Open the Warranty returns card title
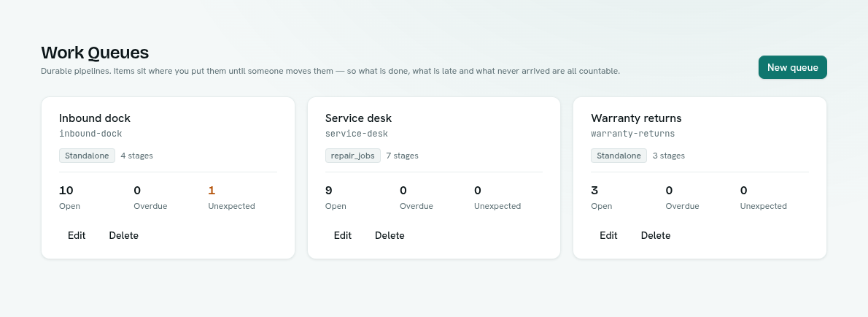Screen dimensions: 868x317 pyautogui.click(x=636, y=118)
